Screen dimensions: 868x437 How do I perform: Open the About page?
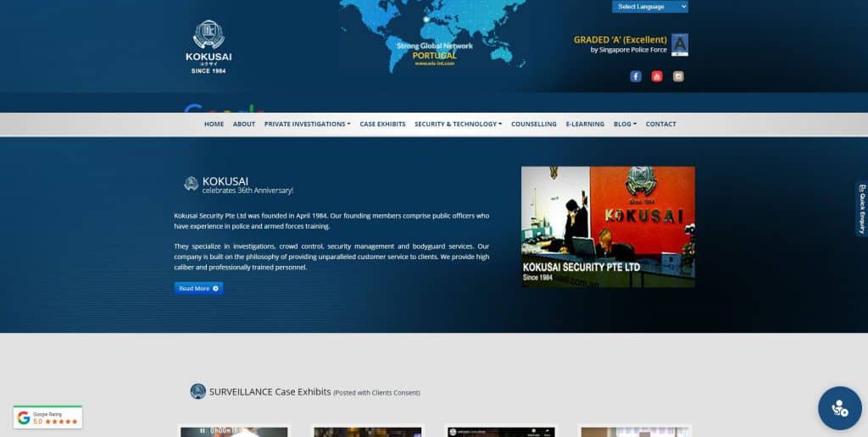(x=244, y=124)
